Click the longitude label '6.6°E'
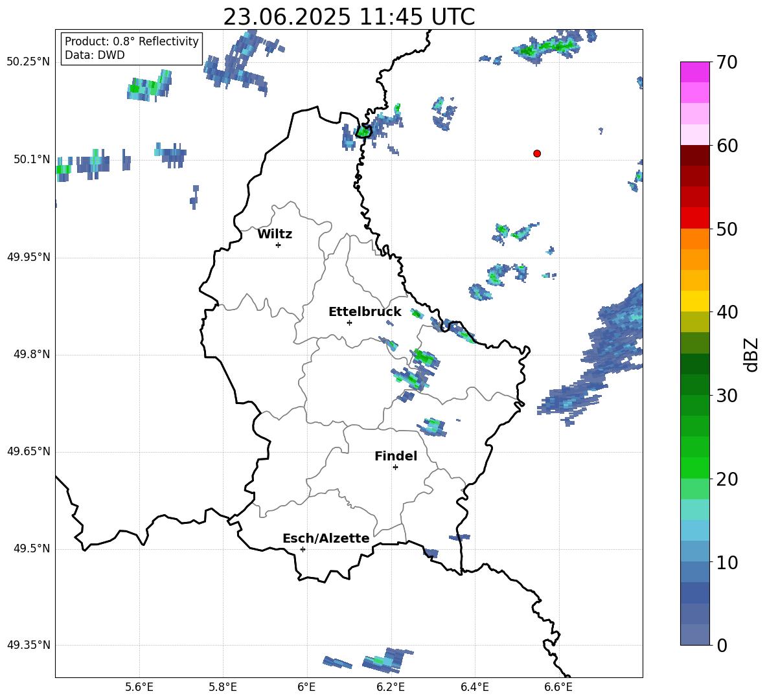 click(558, 687)
